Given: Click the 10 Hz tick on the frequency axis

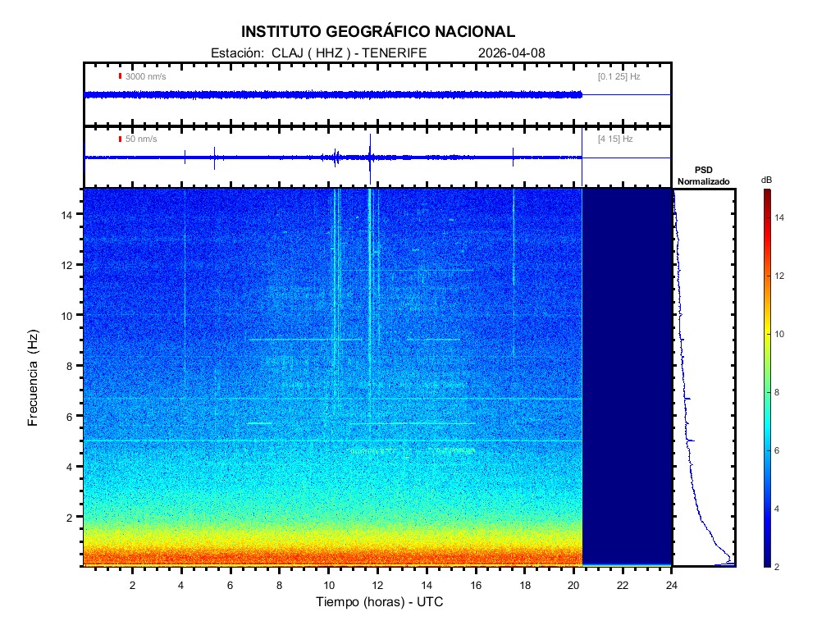Looking at the screenshot, I should pos(69,315).
